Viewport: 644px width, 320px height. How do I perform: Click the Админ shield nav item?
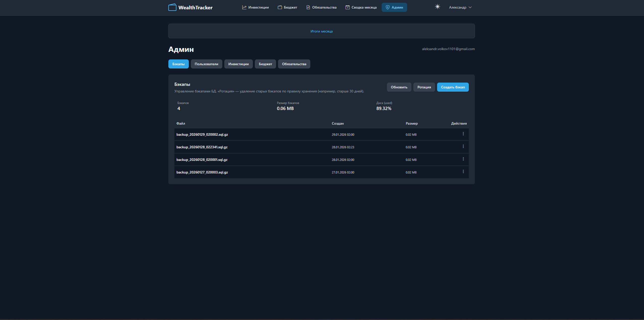[394, 7]
